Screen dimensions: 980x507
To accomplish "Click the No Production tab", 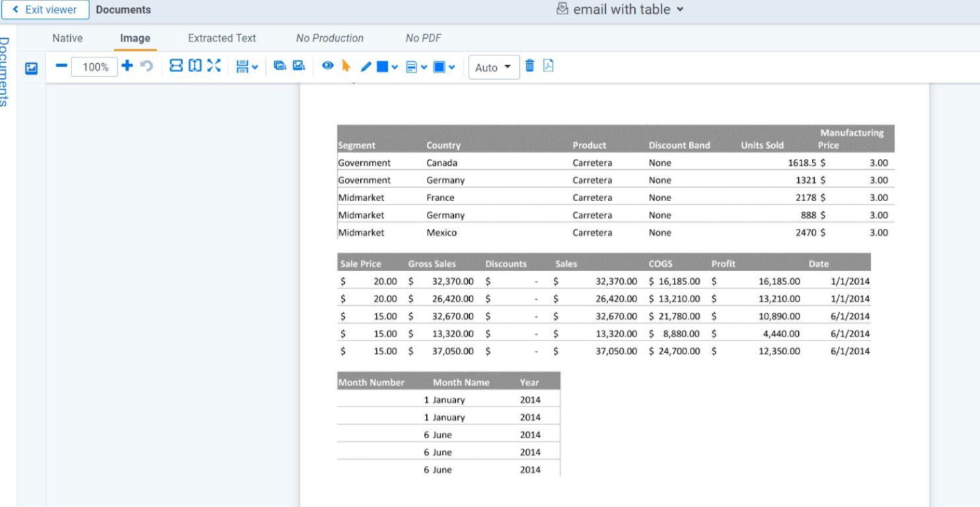I will pos(330,38).
